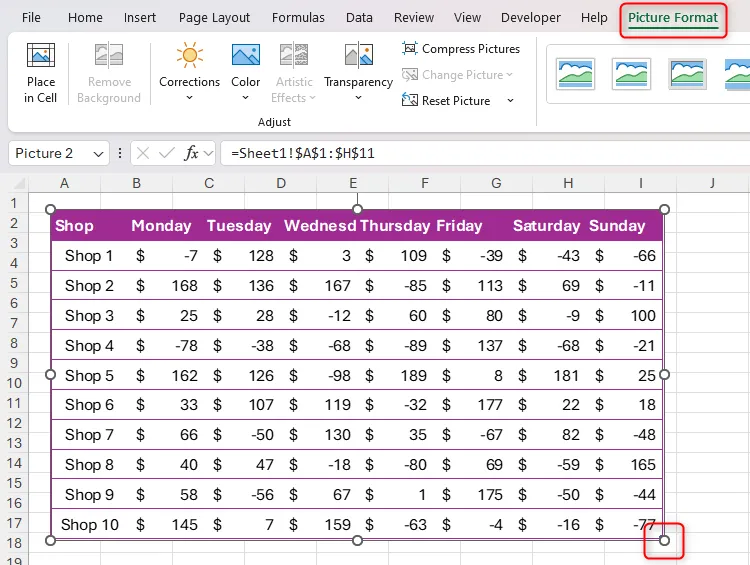The image size is (750, 565).
Task: Expand the Reset Picture dropdown arrow
Action: (x=510, y=101)
